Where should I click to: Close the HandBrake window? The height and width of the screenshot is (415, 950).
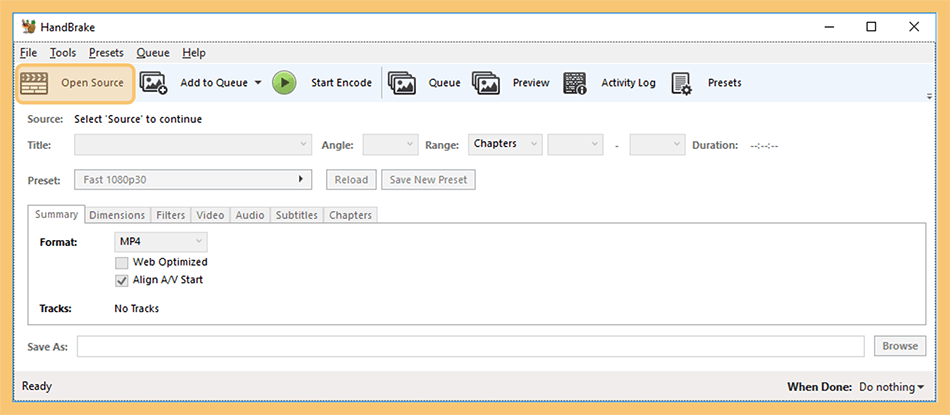pos(914,27)
